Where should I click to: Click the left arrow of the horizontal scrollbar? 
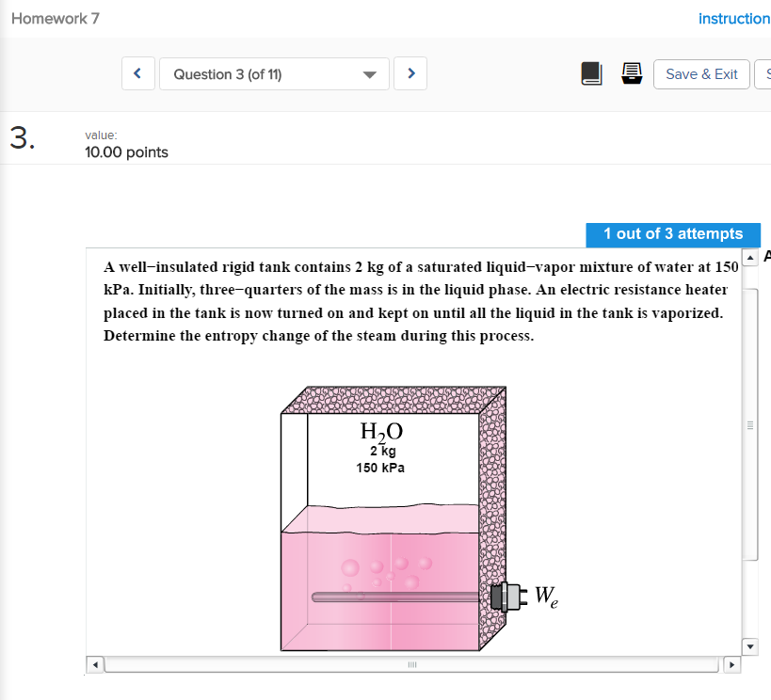[x=94, y=664]
